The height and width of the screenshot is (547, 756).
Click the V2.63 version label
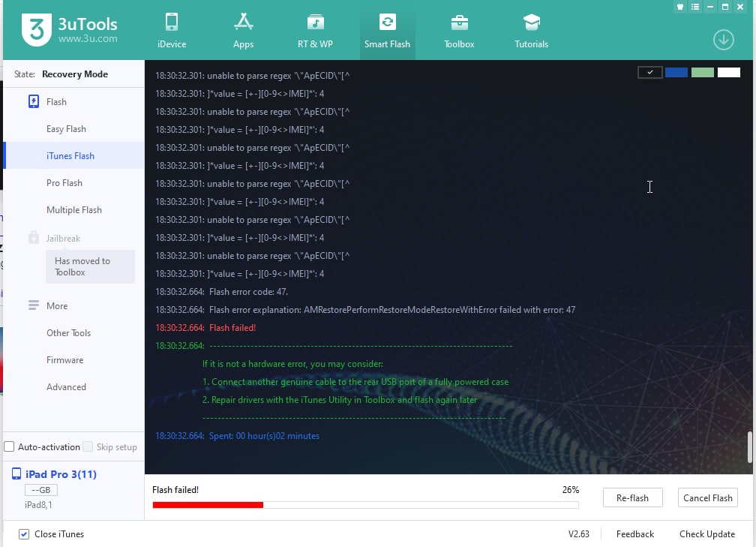coord(578,534)
